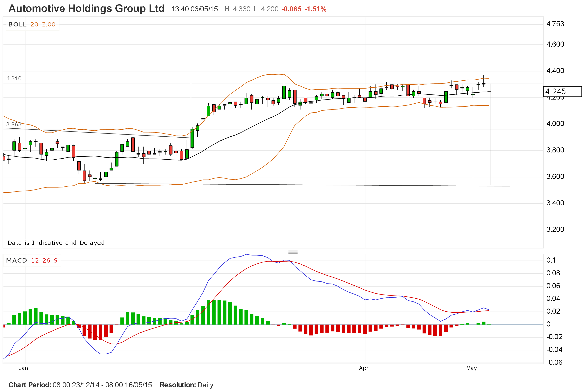Click the 3.800 price axis label

tap(555, 150)
